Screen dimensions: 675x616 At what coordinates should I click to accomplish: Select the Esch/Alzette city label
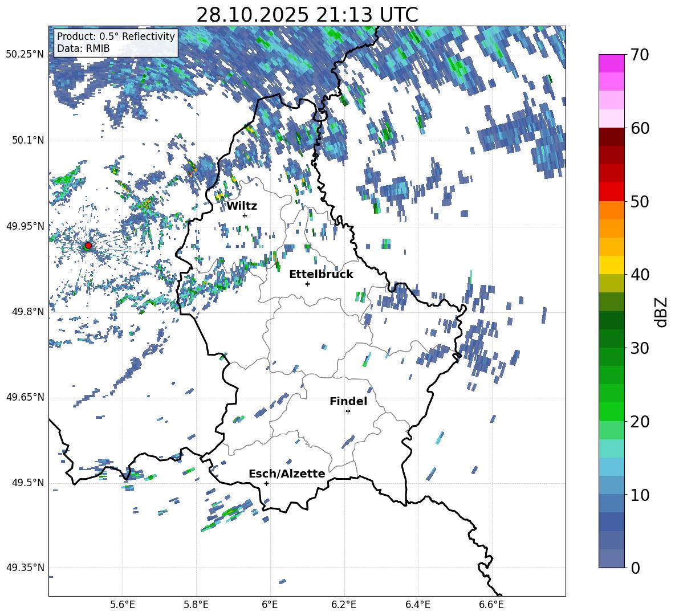click(x=287, y=474)
